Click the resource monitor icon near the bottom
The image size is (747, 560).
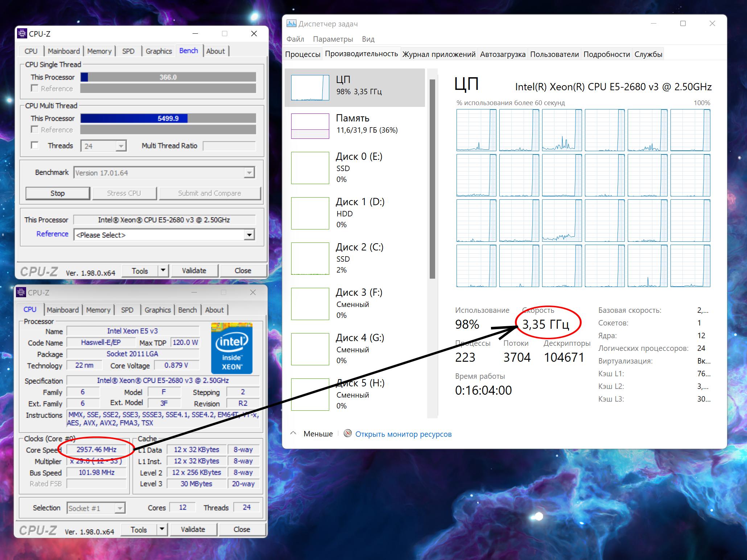point(347,434)
